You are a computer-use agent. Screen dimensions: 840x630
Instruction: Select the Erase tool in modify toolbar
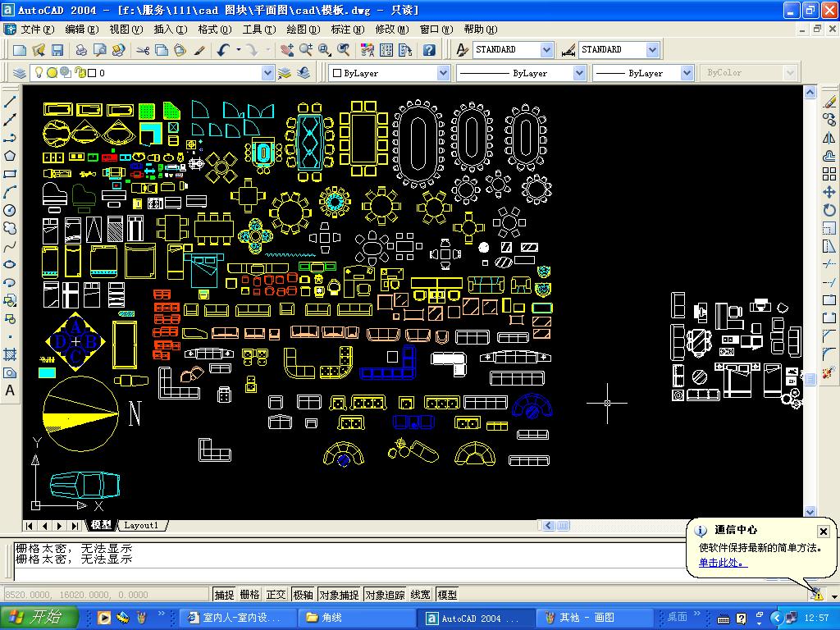click(829, 101)
